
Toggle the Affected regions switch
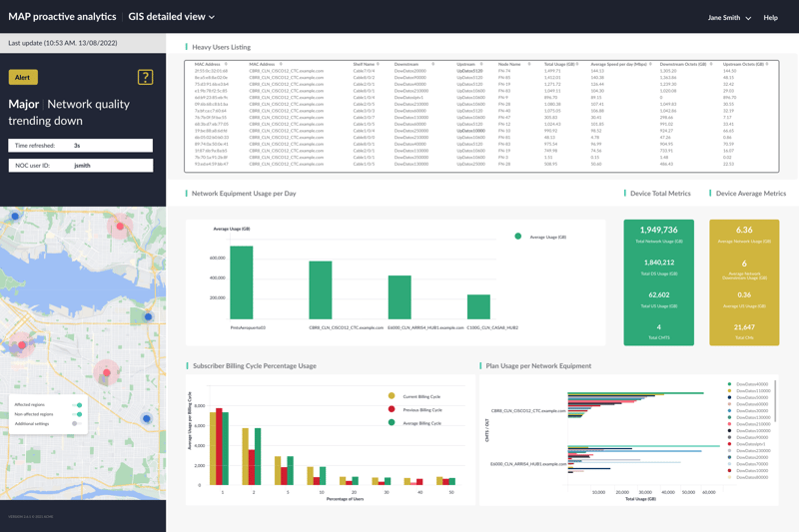77,405
